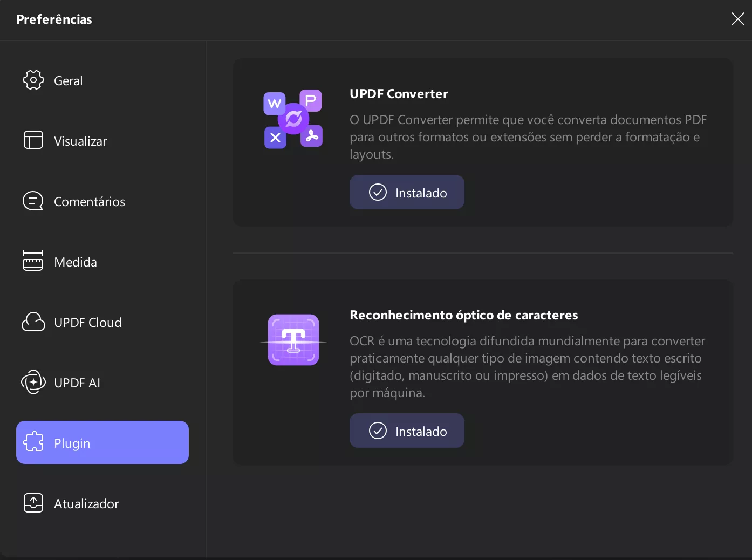
Task: Click the Medida ruler icon
Action: 33,261
